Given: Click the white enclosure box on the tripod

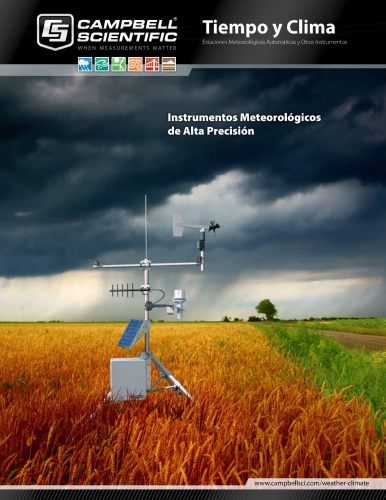Looking at the screenshot, I should pos(129,378).
